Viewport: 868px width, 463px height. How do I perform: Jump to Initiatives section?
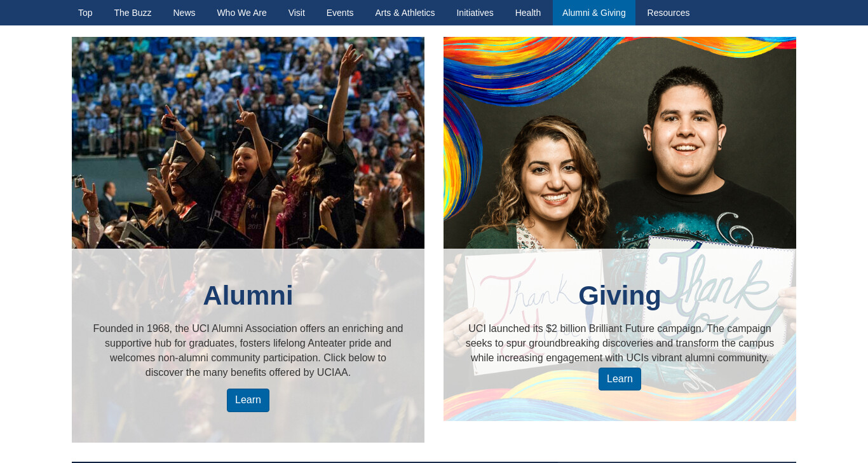pos(475,13)
